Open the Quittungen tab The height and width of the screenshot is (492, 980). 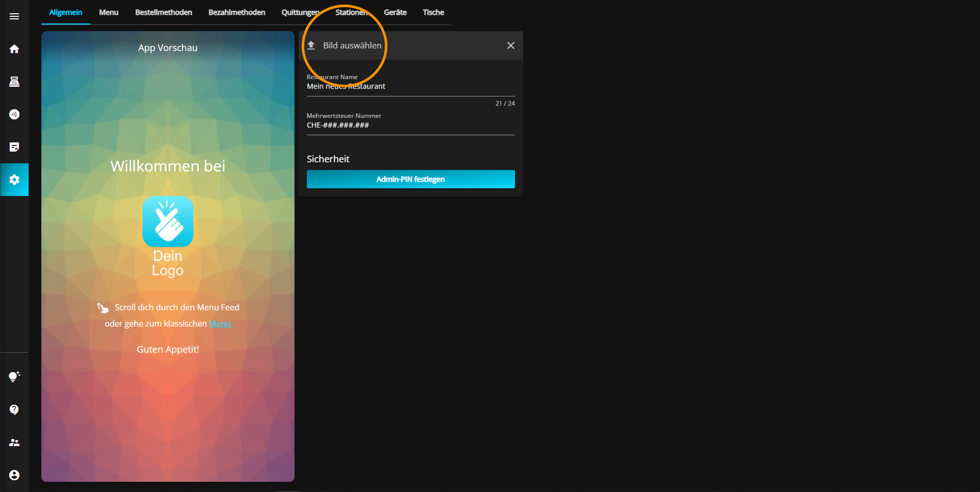coord(300,12)
